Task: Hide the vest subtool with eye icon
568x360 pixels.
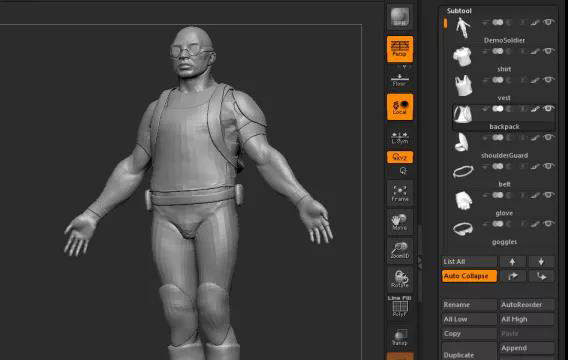Action: coord(548,80)
